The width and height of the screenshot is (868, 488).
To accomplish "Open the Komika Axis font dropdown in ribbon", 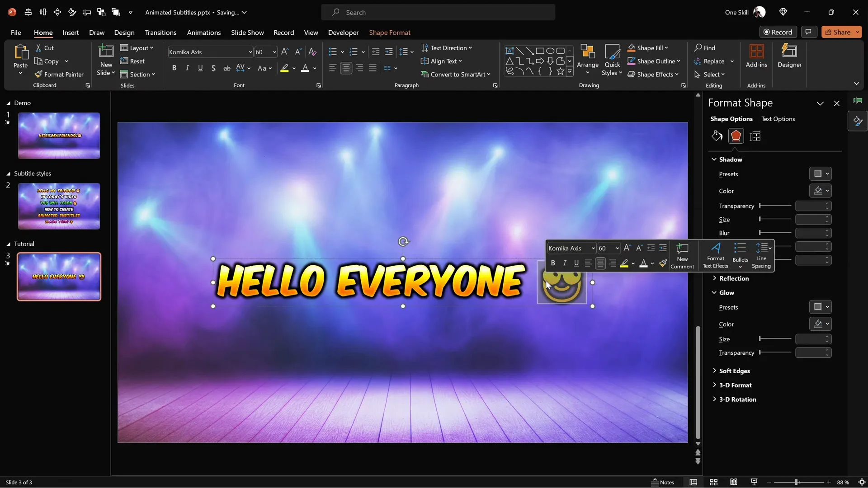I will click(250, 52).
